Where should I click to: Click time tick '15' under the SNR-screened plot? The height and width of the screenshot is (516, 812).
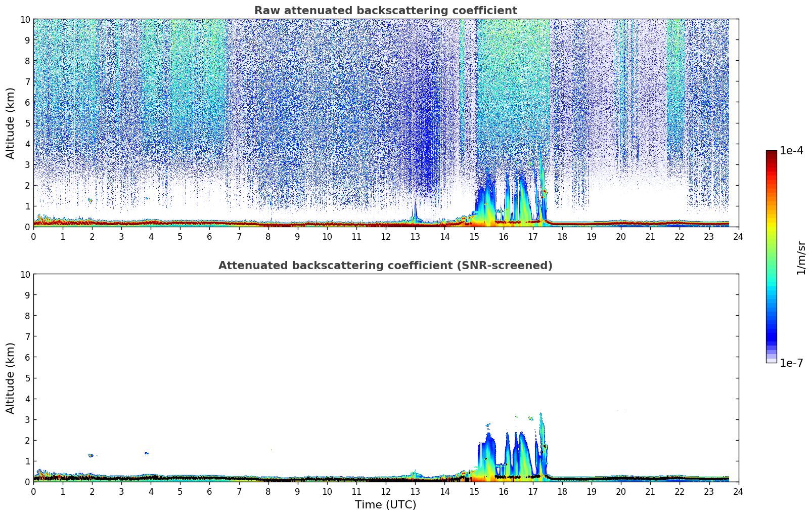point(474,491)
